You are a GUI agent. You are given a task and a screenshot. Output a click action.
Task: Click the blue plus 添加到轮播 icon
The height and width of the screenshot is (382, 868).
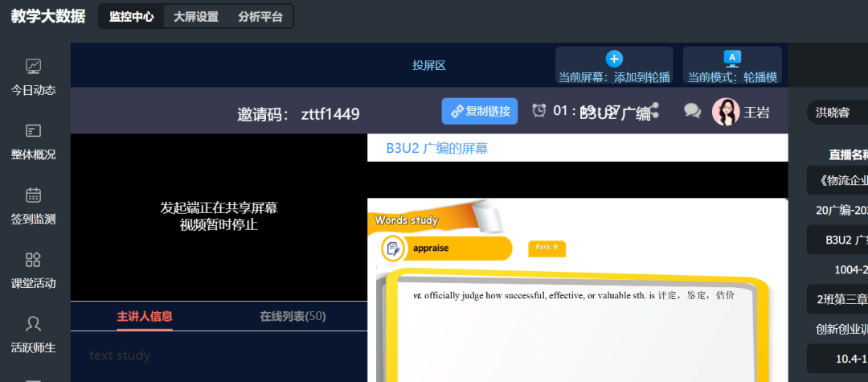click(x=614, y=59)
